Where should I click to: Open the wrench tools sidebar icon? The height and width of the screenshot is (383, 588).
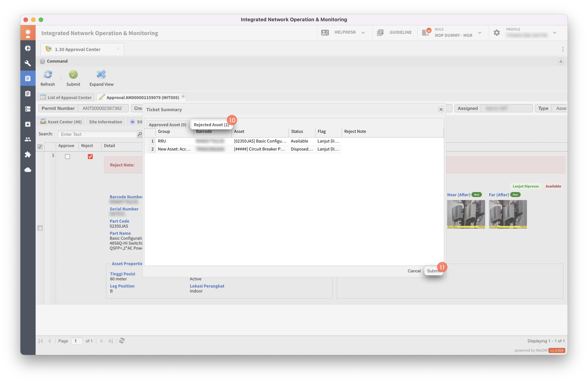[x=28, y=63]
